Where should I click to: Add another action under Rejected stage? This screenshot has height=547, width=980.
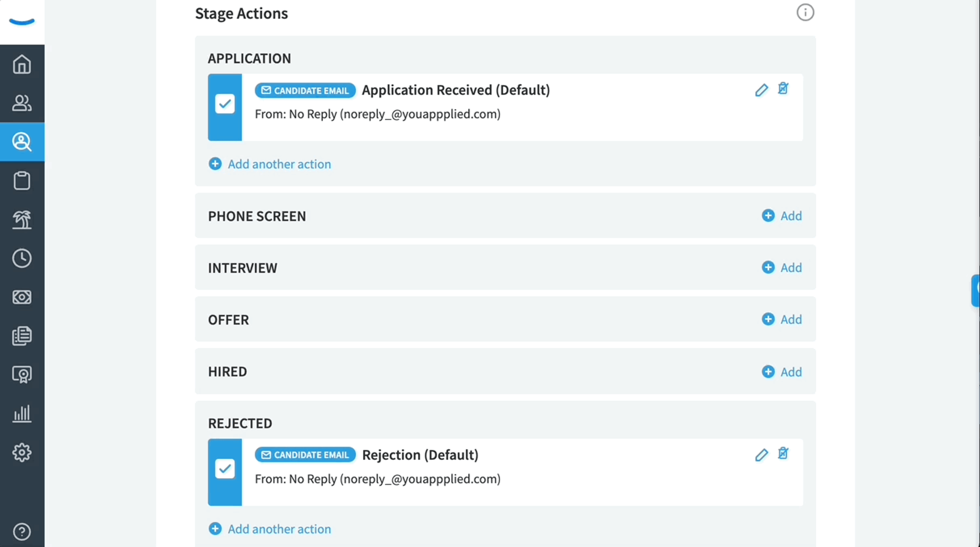pos(270,529)
